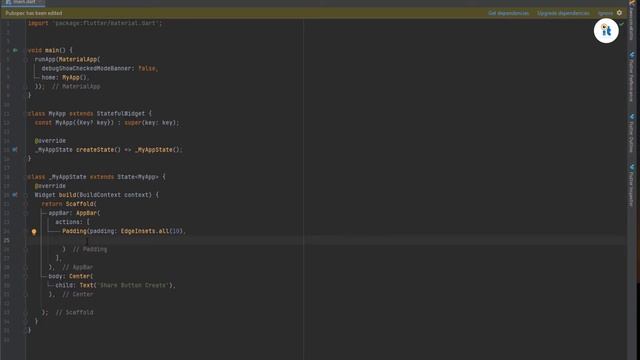Click the Upgrade dependencies link
The image size is (640, 360).
(563, 13)
